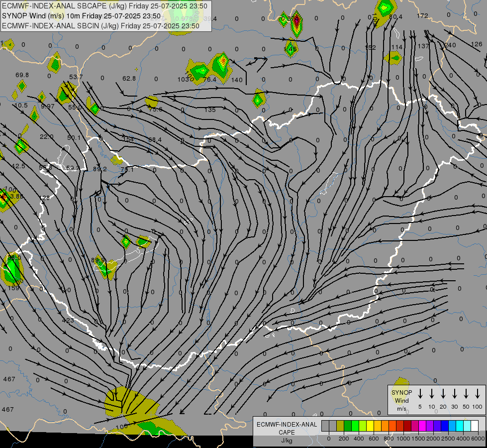Click the 135 CAPE value on the map

[210, 110]
